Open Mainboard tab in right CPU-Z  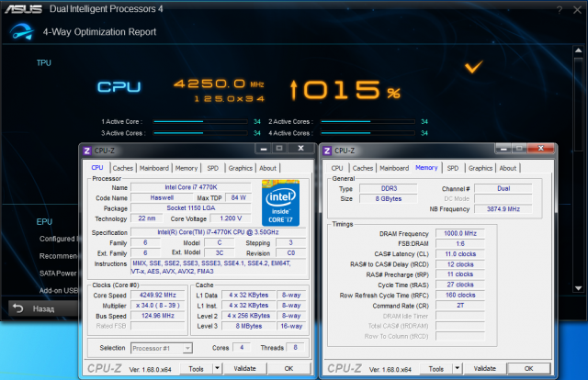click(394, 168)
